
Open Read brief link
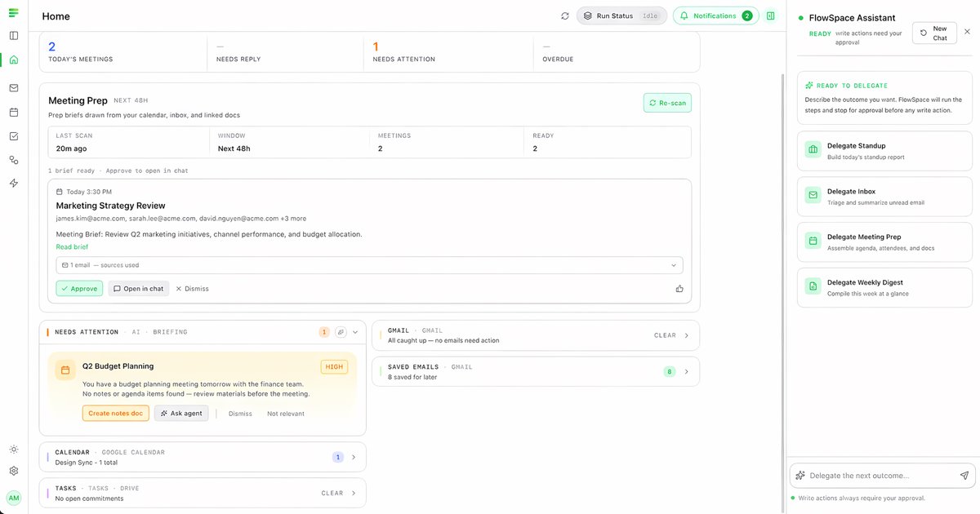pos(72,246)
